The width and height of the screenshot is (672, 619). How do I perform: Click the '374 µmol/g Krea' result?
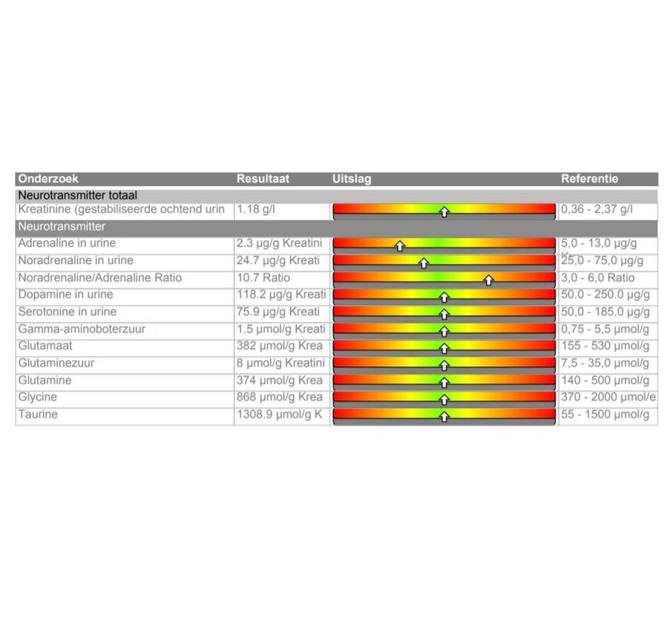(279, 380)
